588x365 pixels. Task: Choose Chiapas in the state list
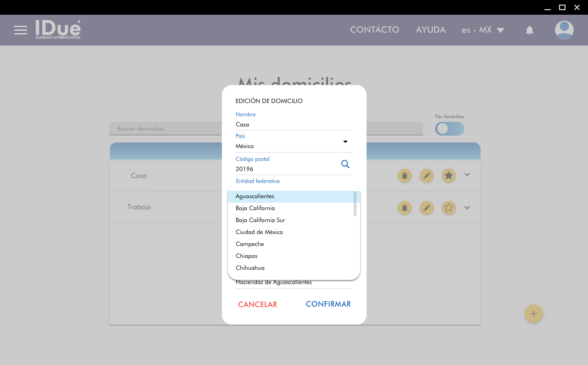[x=247, y=256]
